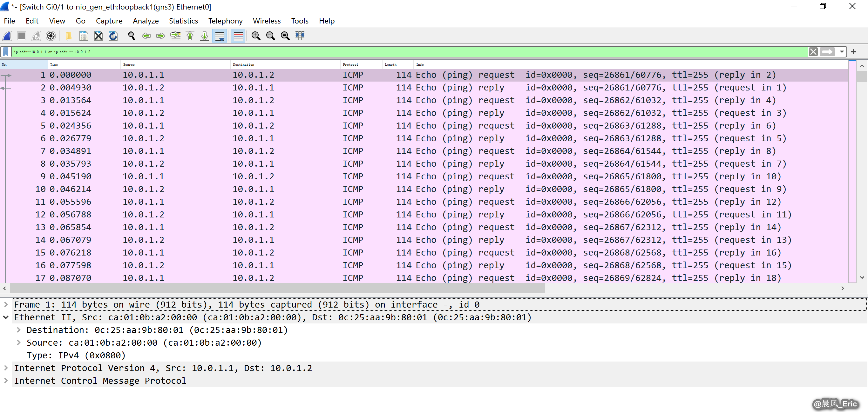Restart the current capture
This screenshot has width=868, height=412.
[x=37, y=36]
